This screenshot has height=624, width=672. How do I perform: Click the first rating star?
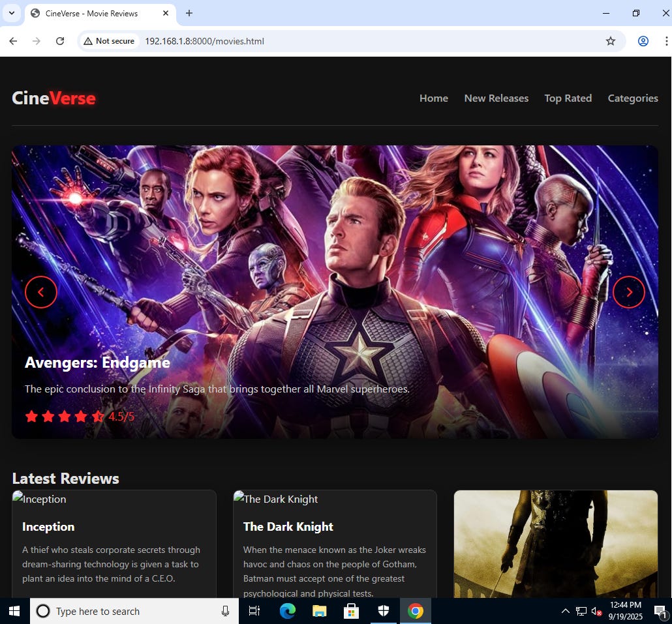[31, 416]
